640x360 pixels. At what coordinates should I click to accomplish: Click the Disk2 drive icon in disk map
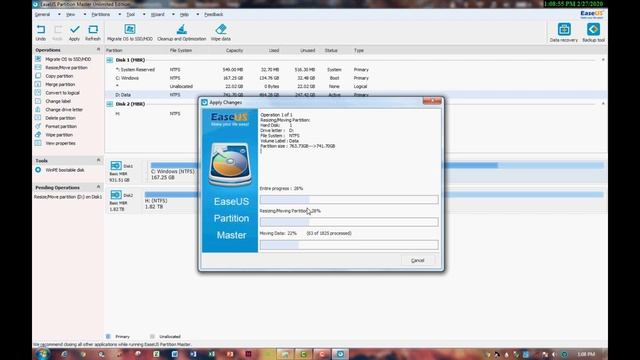point(116,195)
